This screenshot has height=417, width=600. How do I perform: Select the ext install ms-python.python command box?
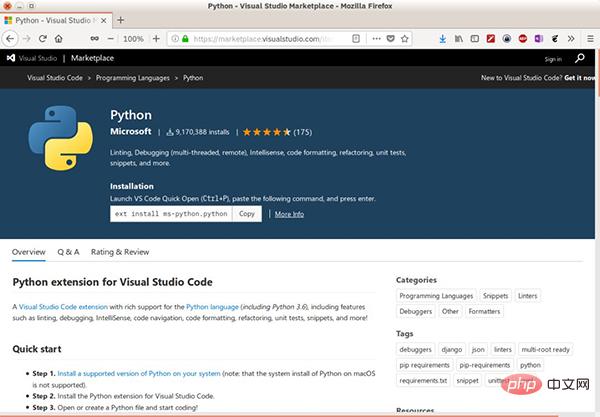click(171, 214)
